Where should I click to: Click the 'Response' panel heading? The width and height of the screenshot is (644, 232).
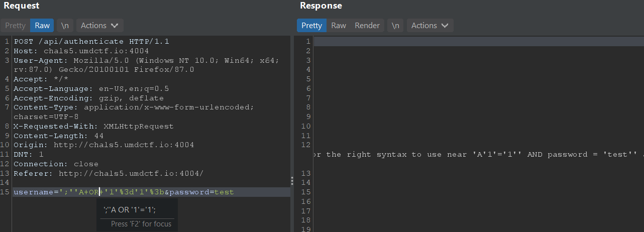point(321,6)
